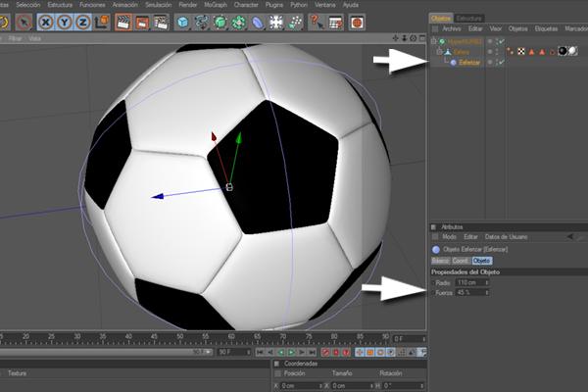Select the HyperNURBS object in tree
Viewport: 588px width, 392px height.
465,41
